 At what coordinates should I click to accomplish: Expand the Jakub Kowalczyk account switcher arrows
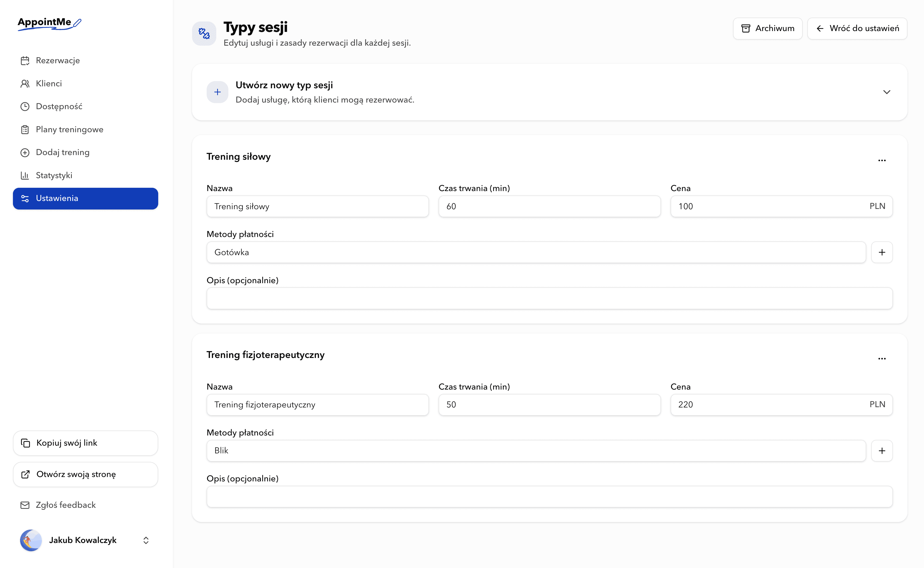[x=146, y=540]
